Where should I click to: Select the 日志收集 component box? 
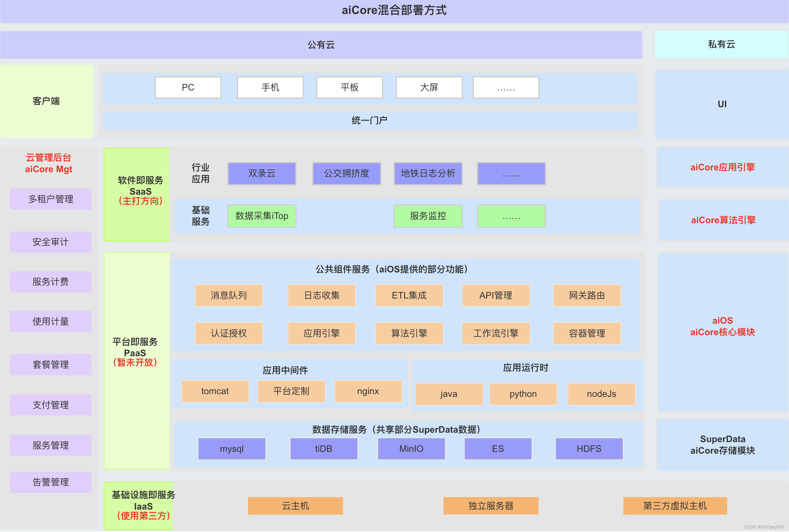[x=322, y=295]
